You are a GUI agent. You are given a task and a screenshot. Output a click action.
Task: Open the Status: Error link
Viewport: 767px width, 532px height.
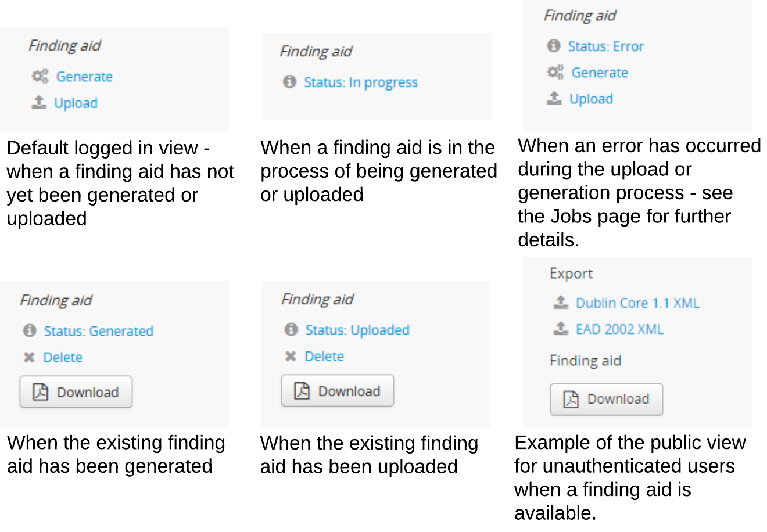605,46
